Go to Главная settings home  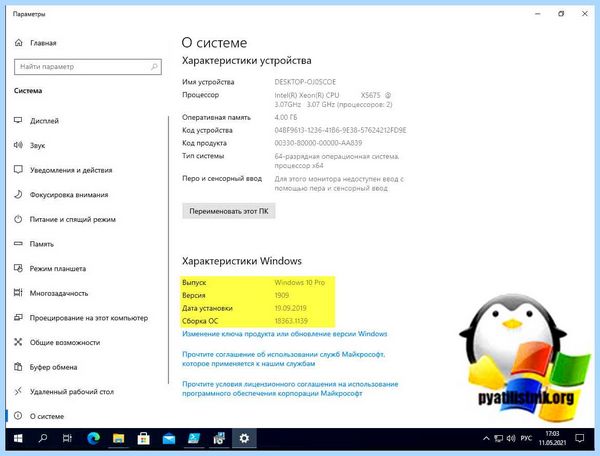click(x=43, y=43)
